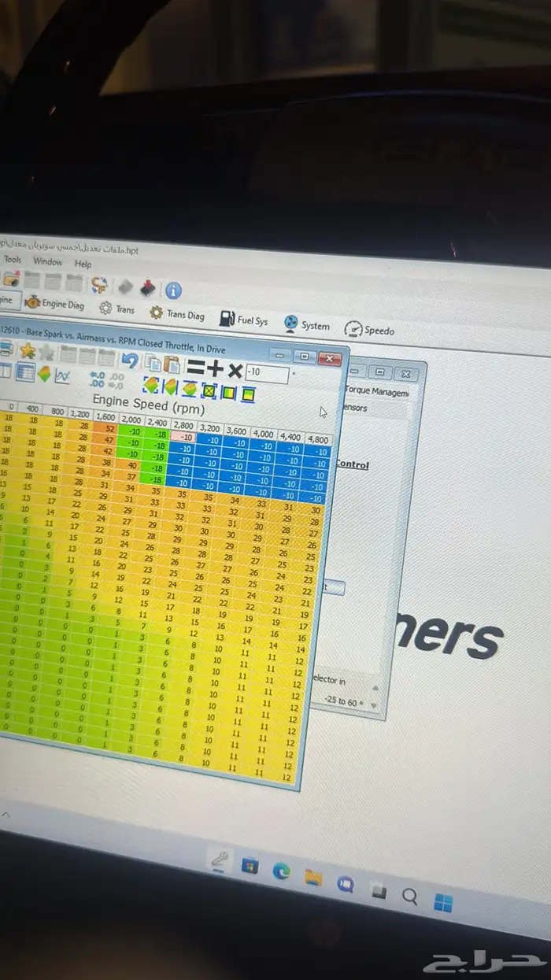Switch to the Fuel Sys tab

245,320
